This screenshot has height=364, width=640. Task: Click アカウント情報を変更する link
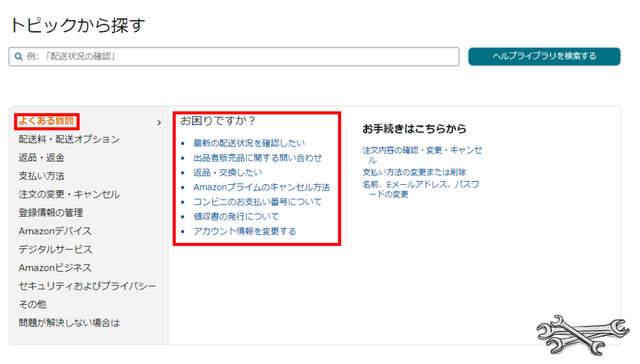pyautogui.click(x=244, y=231)
